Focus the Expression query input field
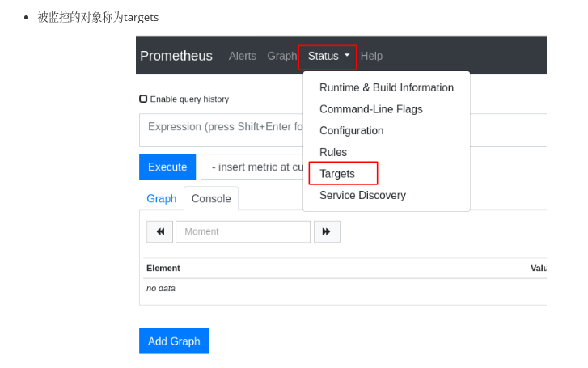Image resolution: width=588 pixels, height=368 pixels. [x=222, y=130]
